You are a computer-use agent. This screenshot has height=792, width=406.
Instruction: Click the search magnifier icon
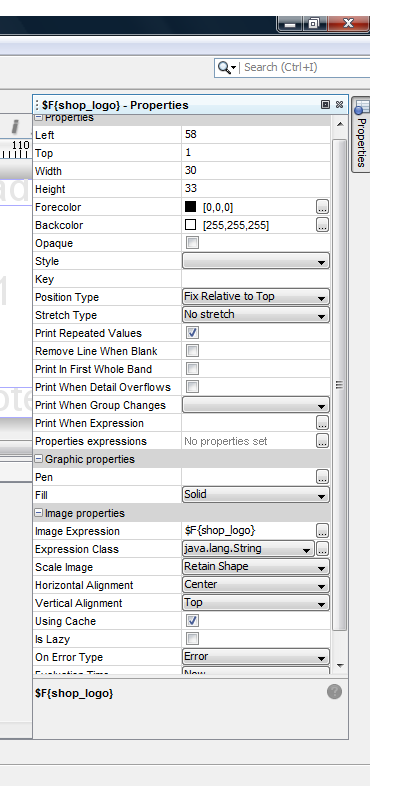(223, 67)
